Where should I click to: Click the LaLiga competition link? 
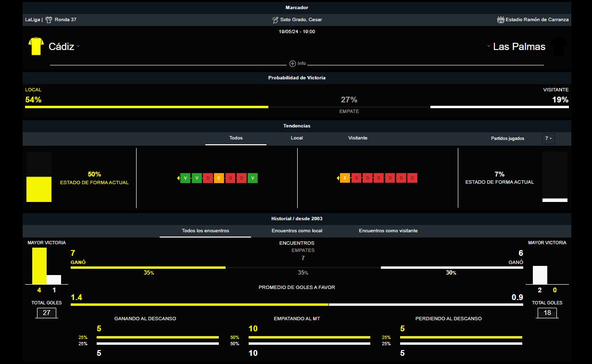pyautogui.click(x=33, y=20)
